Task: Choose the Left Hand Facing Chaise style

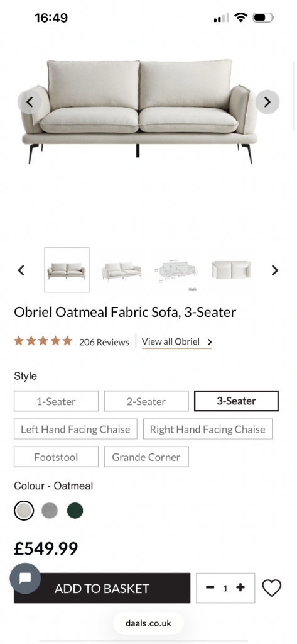Action: point(75,429)
